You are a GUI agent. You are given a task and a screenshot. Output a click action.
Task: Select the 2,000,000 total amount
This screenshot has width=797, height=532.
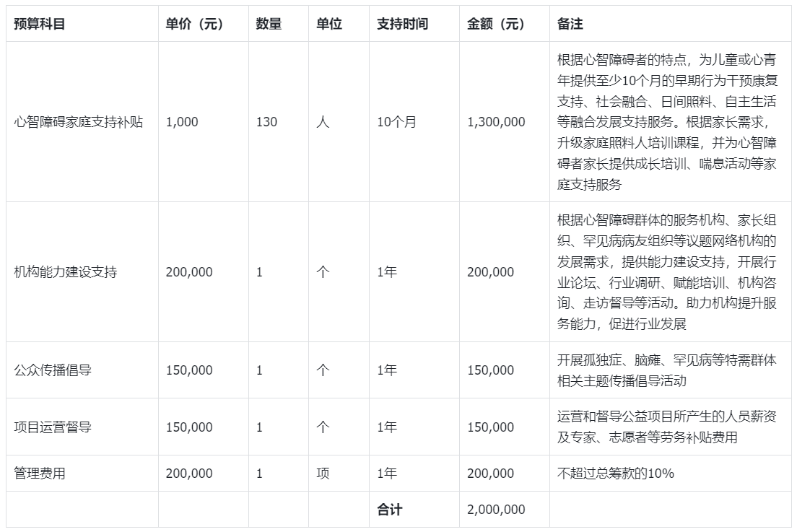tap(496, 510)
